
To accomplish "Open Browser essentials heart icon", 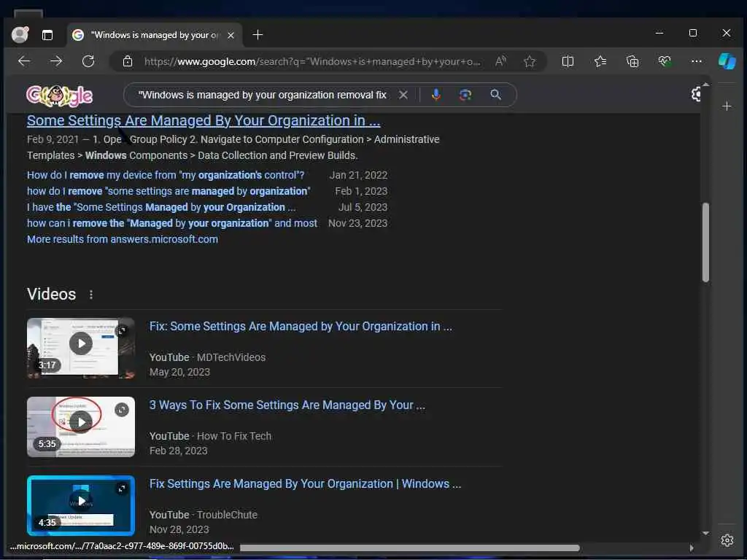I will click(x=664, y=61).
